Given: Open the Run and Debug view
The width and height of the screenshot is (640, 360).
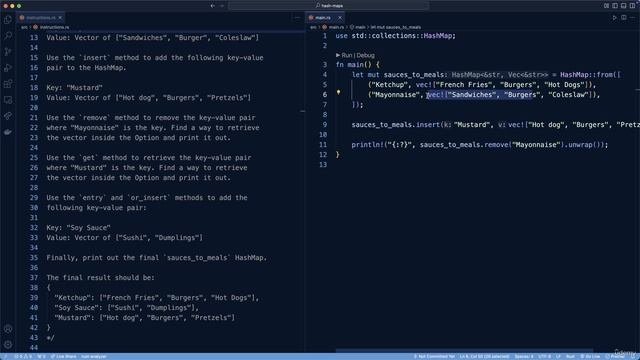Looking at the screenshot, I should tap(8, 68).
